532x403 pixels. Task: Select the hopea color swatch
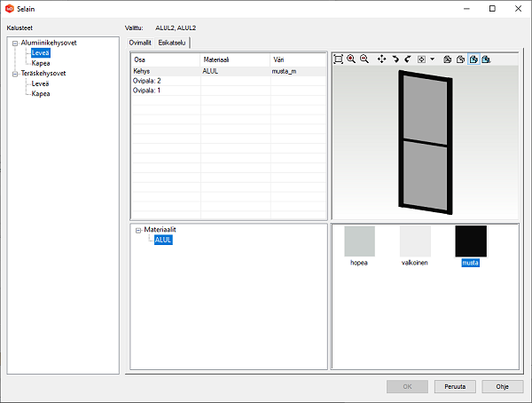(x=359, y=241)
